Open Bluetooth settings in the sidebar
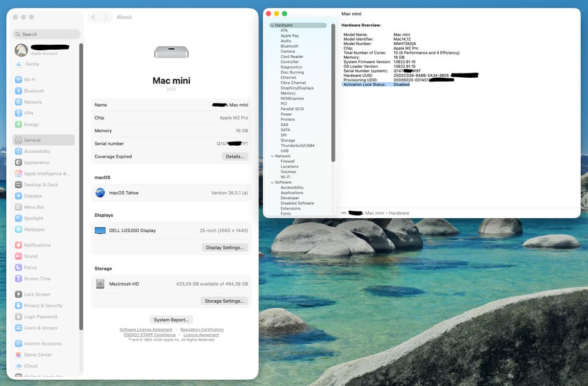The height and width of the screenshot is (386, 588). point(34,91)
